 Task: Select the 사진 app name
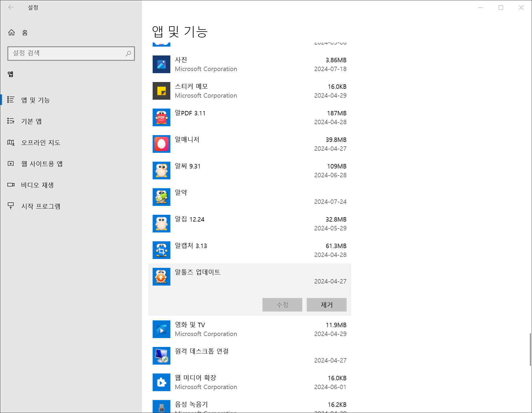coord(181,60)
